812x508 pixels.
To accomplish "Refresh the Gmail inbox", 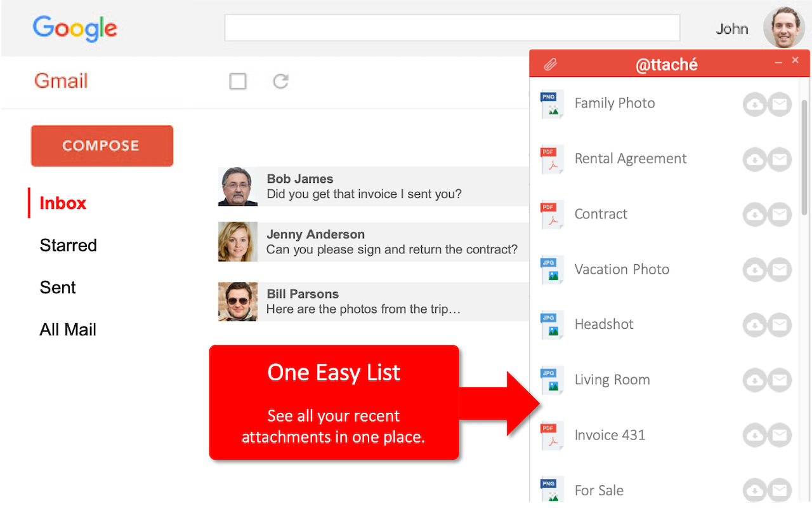I will tap(280, 81).
